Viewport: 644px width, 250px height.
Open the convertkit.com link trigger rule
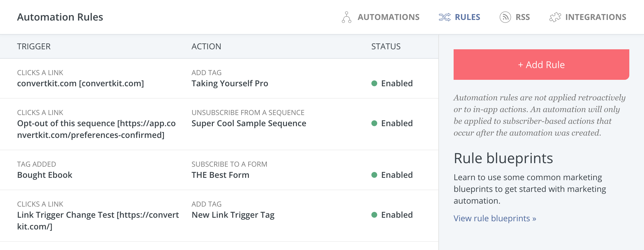pyautogui.click(x=80, y=84)
